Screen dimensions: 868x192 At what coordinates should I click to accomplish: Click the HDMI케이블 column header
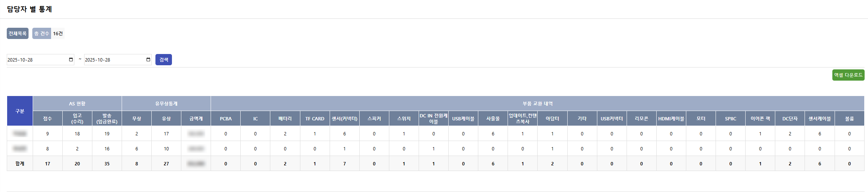pos(671,118)
